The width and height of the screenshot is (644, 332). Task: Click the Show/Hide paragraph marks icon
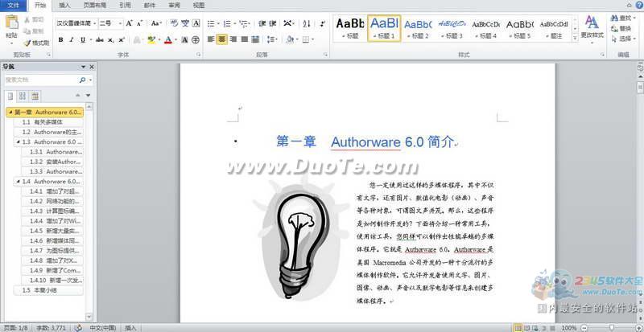323,23
